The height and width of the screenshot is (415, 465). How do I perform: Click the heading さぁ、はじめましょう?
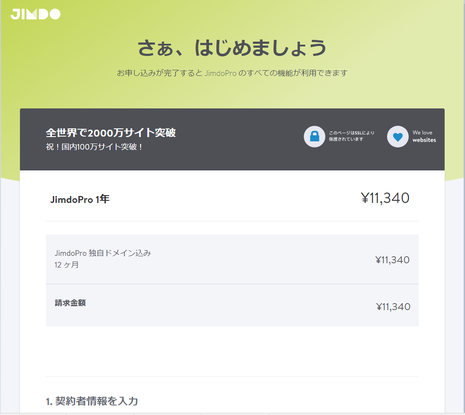tap(232, 48)
